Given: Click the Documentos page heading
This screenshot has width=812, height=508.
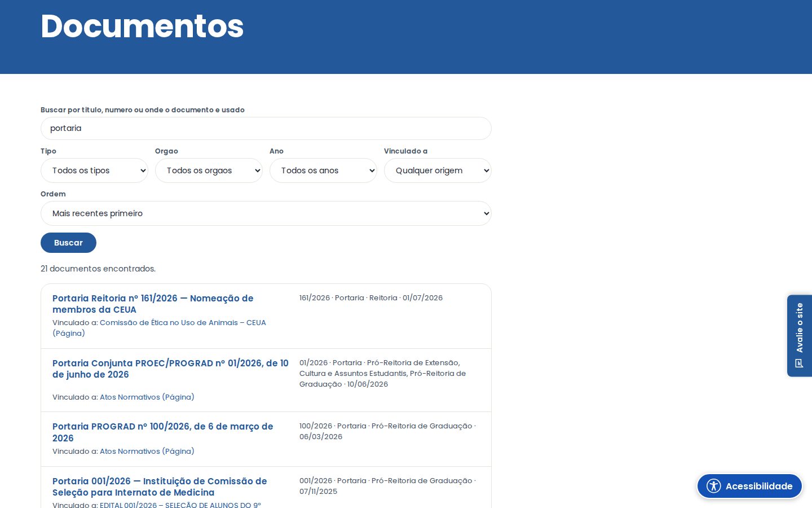Looking at the screenshot, I should [142, 26].
